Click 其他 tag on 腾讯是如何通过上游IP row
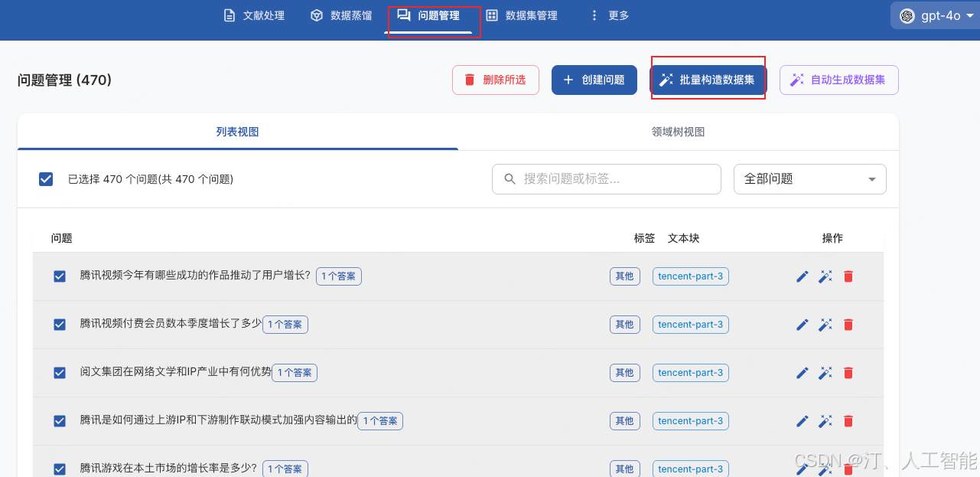The width and height of the screenshot is (980, 477). coord(625,421)
